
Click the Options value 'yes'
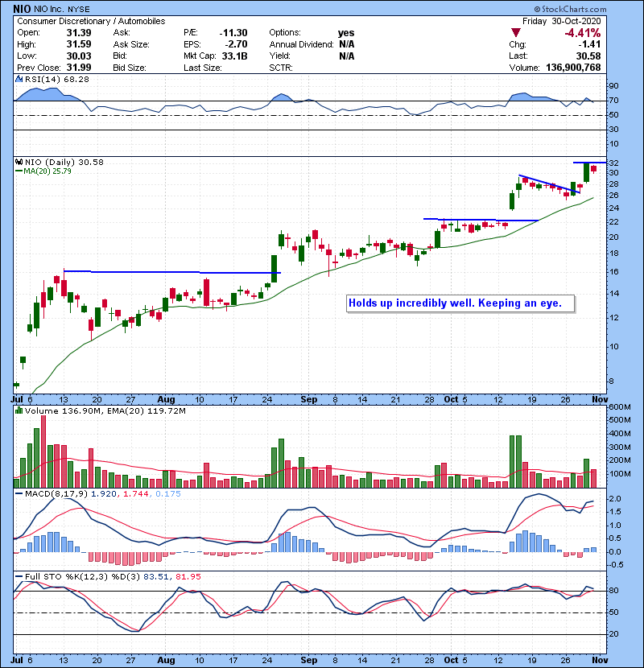346,33
